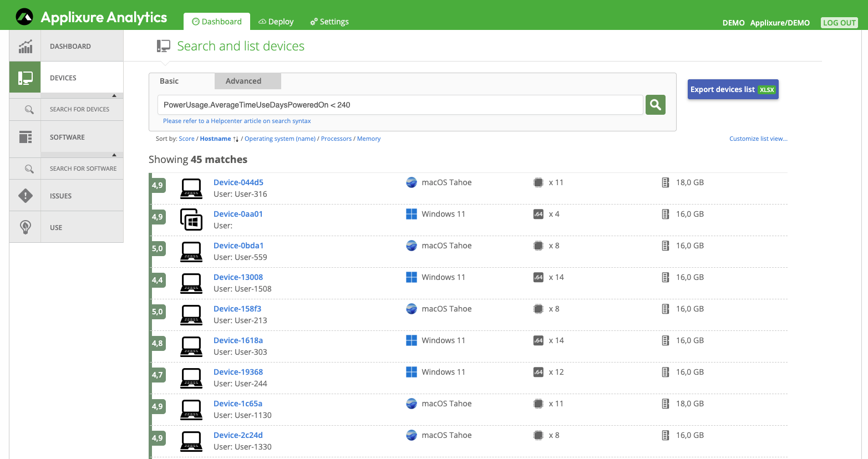This screenshot has height=459, width=868.
Task: Click Export devices list XLSX button
Action: click(733, 89)
